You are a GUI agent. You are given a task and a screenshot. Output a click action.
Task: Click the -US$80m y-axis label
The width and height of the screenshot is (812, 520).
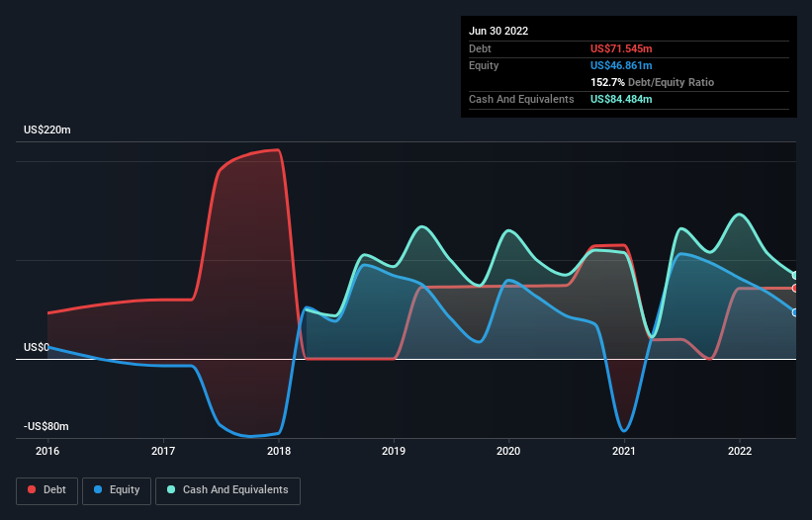coord(46,426)
